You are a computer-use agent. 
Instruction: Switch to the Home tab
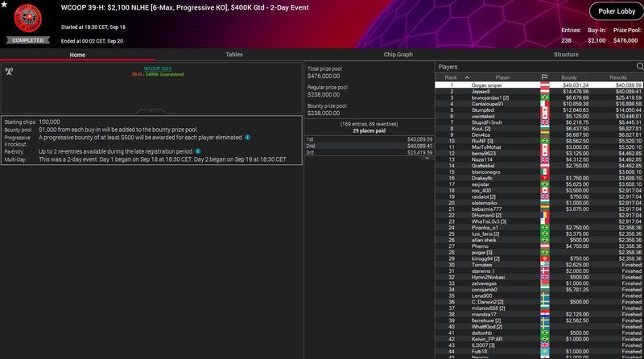(77, 55)
